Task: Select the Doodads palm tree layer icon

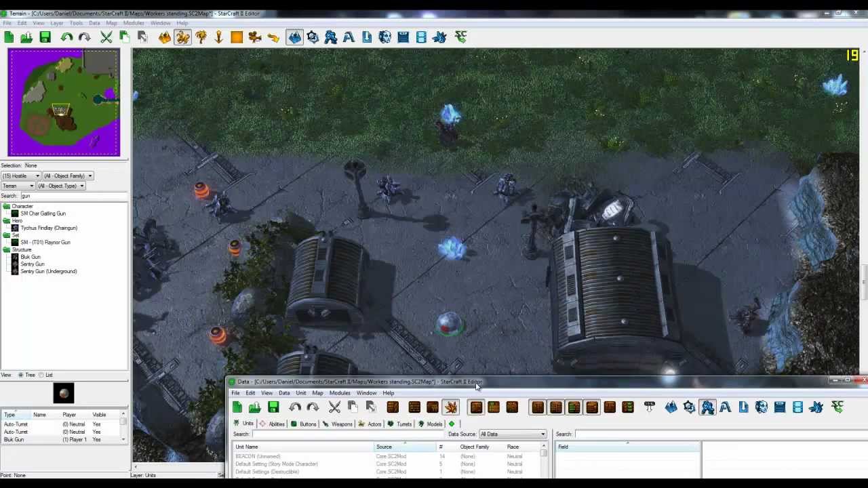Action: [x=201, y=37]
